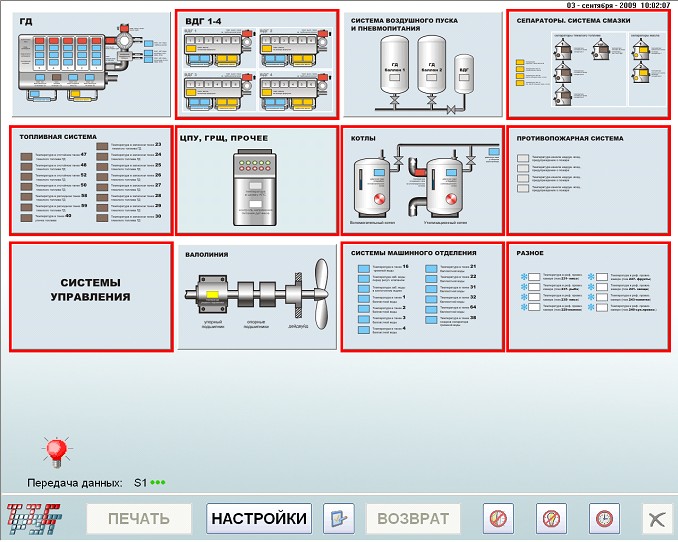The image size is (678, 542).
Task: Open the Разное panel
Action: tap(588, 297)
